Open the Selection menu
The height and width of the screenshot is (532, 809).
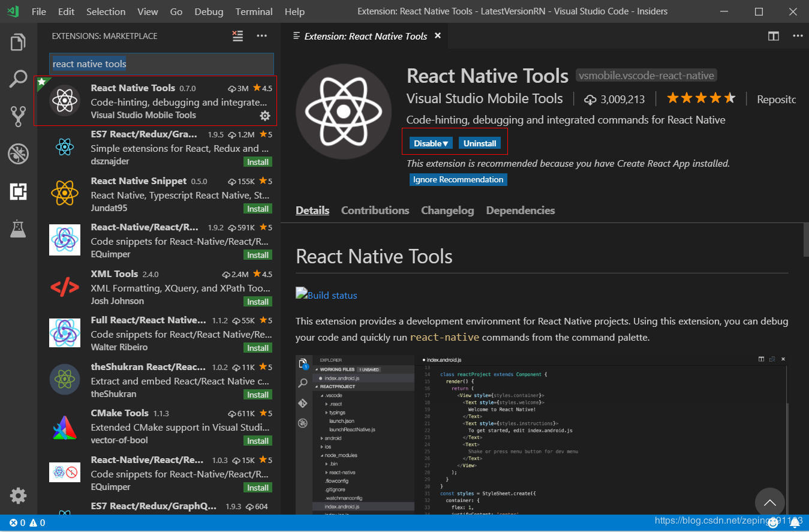click(105, 11)
